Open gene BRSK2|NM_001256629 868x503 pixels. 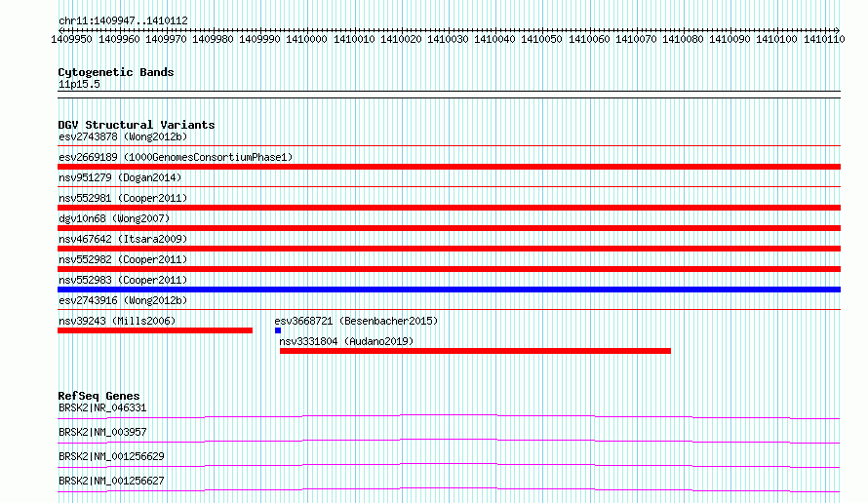111,456
